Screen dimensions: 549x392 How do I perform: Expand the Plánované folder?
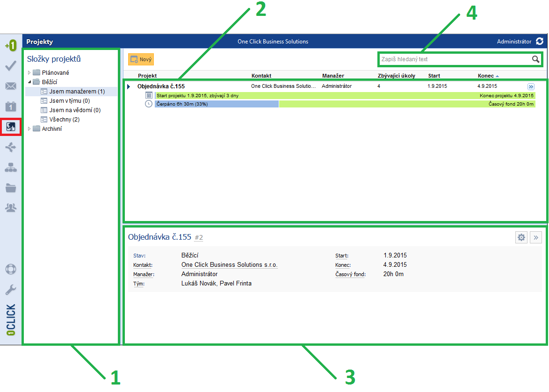[29, 73]
